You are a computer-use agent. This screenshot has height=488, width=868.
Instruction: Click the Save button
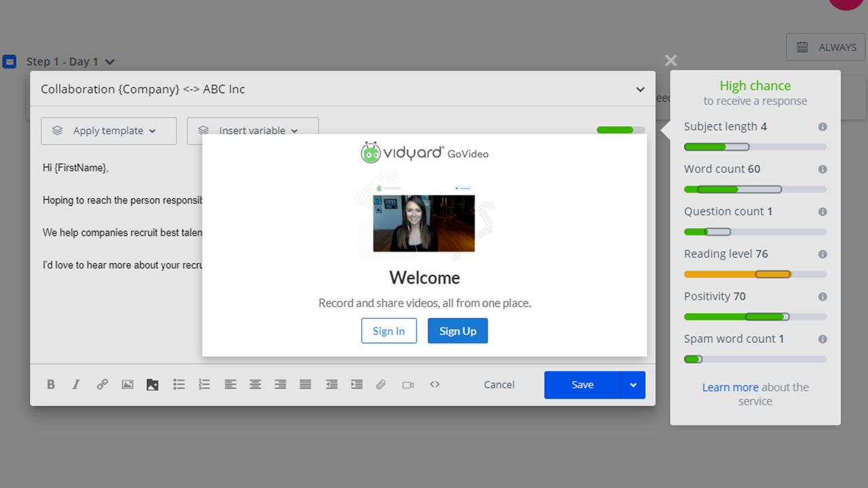(x=583, y=385)
